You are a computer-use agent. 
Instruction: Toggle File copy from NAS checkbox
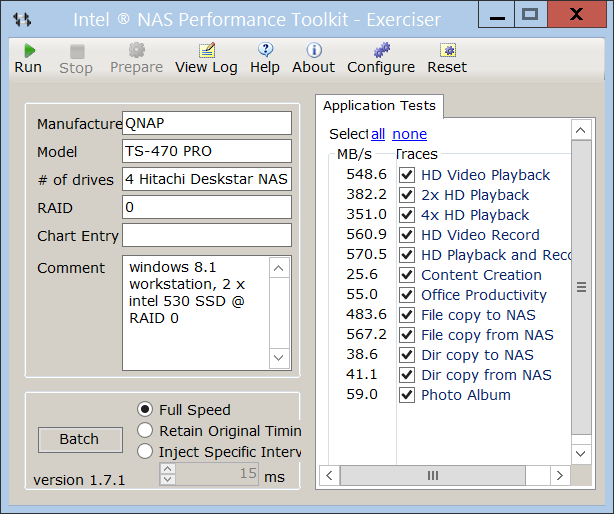[x=407, y=335]
